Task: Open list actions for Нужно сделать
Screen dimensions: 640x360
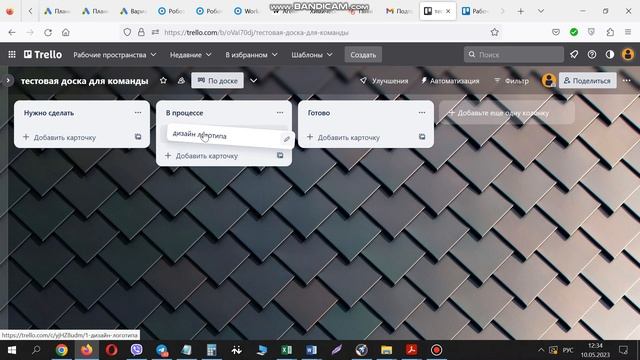Action: 138,113
